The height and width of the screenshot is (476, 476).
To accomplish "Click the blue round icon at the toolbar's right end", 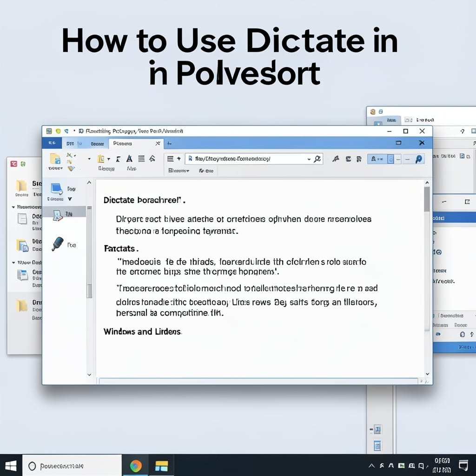I will click(x=419, y=159).
